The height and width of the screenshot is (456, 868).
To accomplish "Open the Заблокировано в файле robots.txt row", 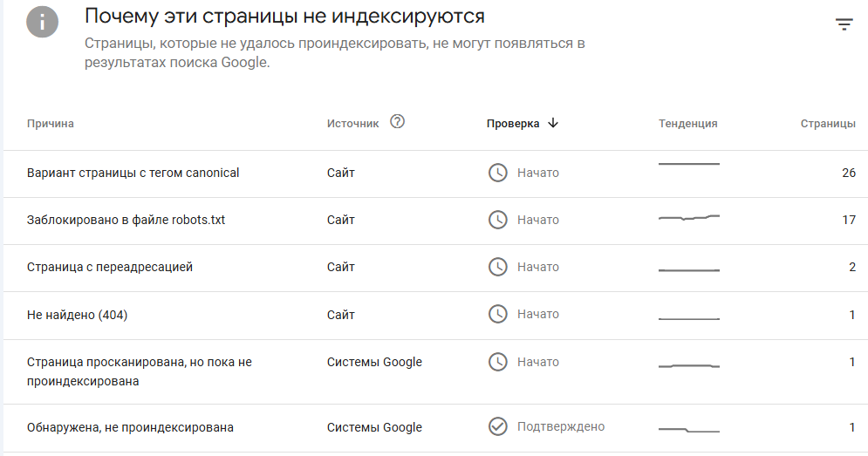I will click(435, 221).
